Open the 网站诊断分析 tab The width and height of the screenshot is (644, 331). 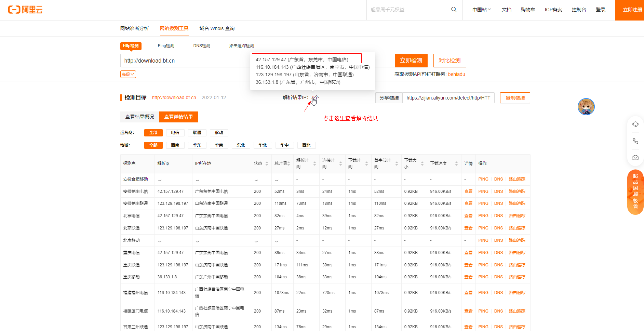134,28
